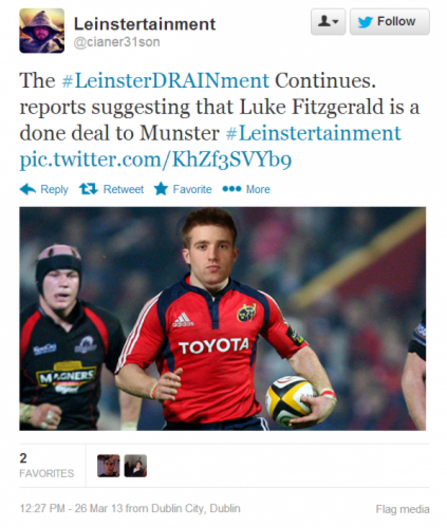Open the #Leinstertainment hashtag link
Viewport: 447px width, 528px height.
[x=313, y=133]
